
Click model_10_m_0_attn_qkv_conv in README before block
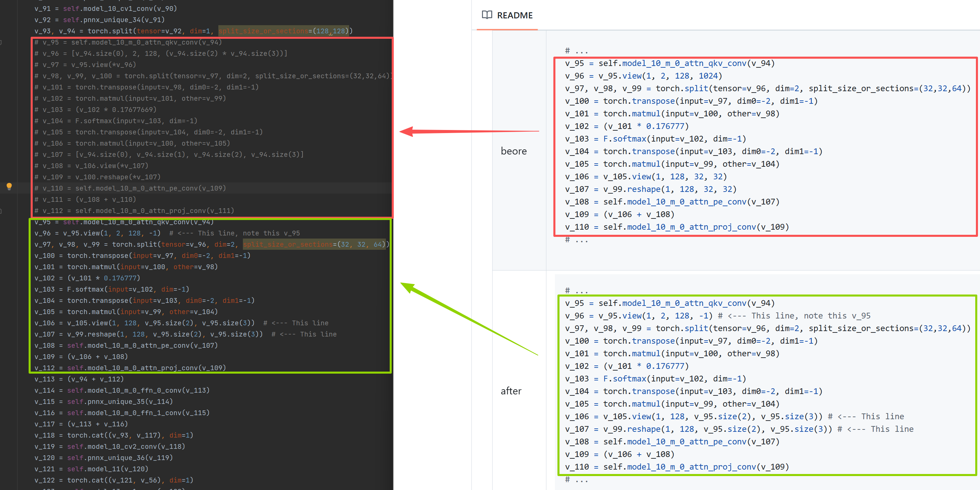pos(684,64)
